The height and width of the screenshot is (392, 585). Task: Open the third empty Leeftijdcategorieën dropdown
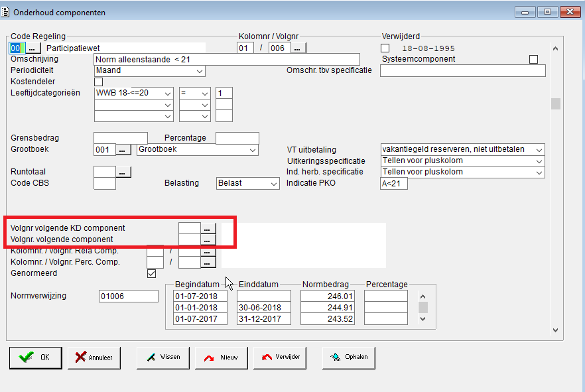tap(133, 116)
